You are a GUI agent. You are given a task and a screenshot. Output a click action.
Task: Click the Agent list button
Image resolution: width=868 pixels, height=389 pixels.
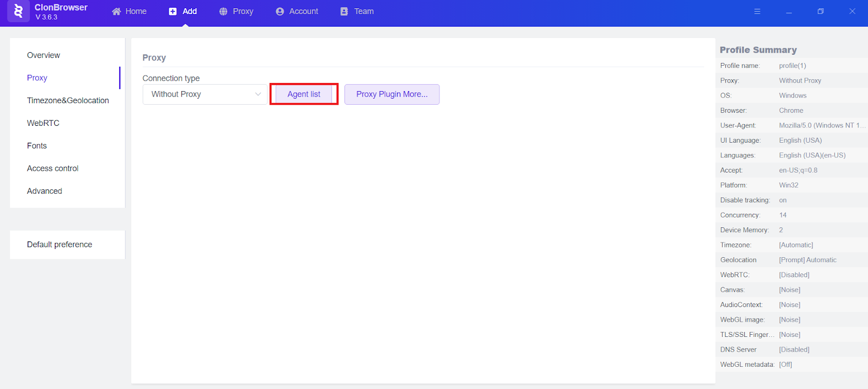(304, 94)
